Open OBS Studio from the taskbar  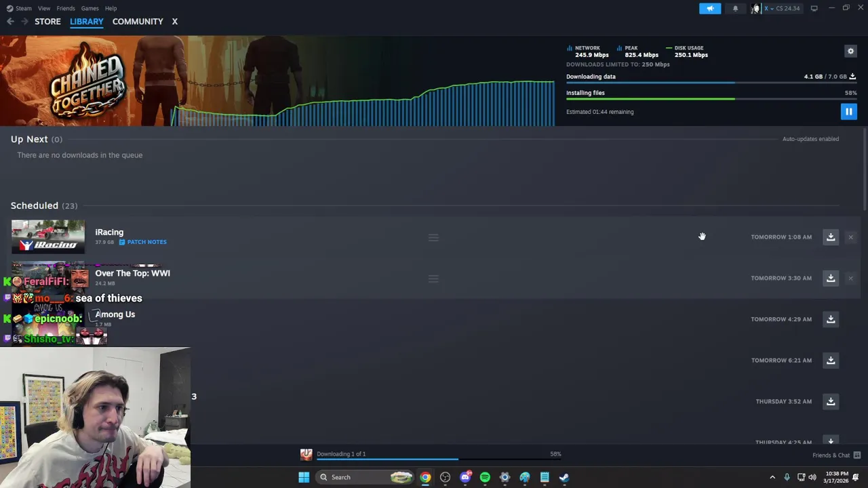click(x=445, y=477)
